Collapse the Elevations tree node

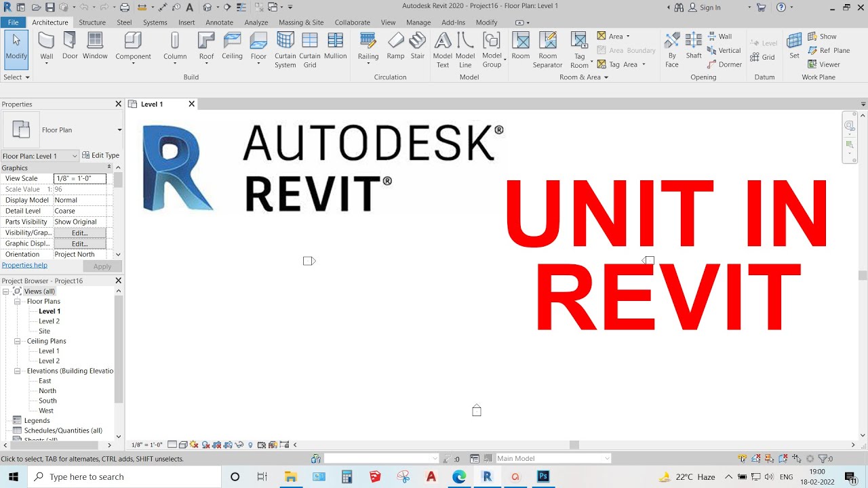18,371
